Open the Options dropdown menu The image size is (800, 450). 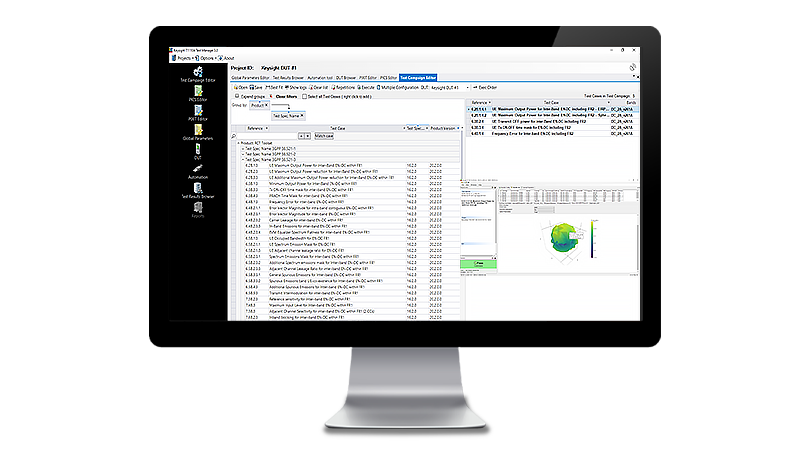point(207,57)
